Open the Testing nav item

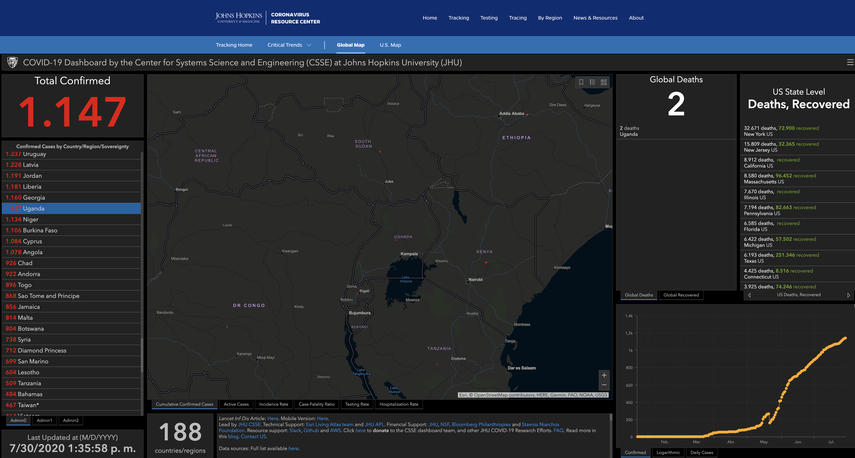pos(489,18)
